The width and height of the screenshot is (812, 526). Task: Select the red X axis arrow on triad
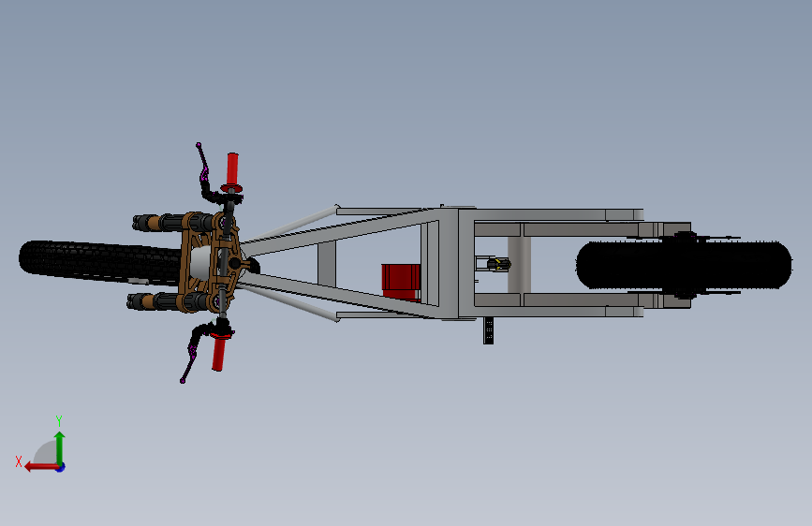(x=41, y=467)
